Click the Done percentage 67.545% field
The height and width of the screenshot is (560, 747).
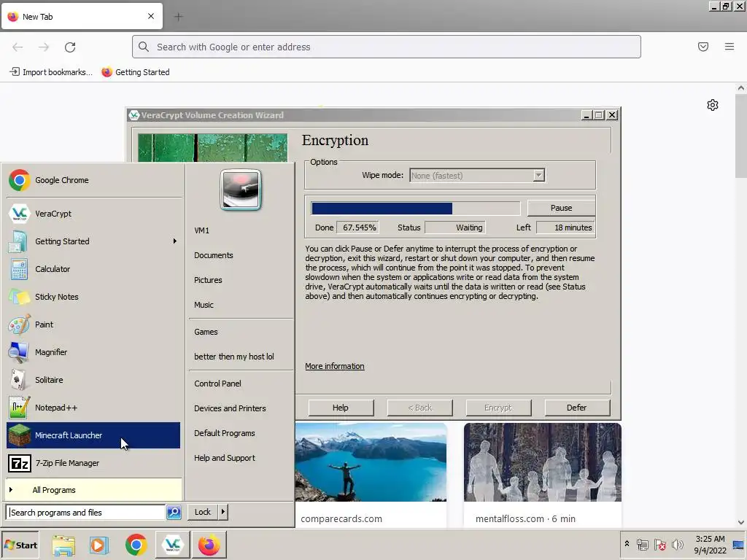coord(357,227)
